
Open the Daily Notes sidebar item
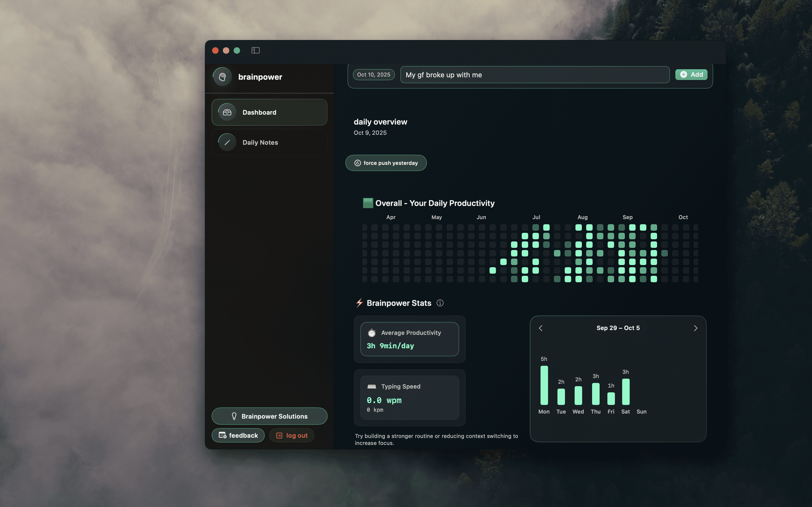tap(269, 143)
